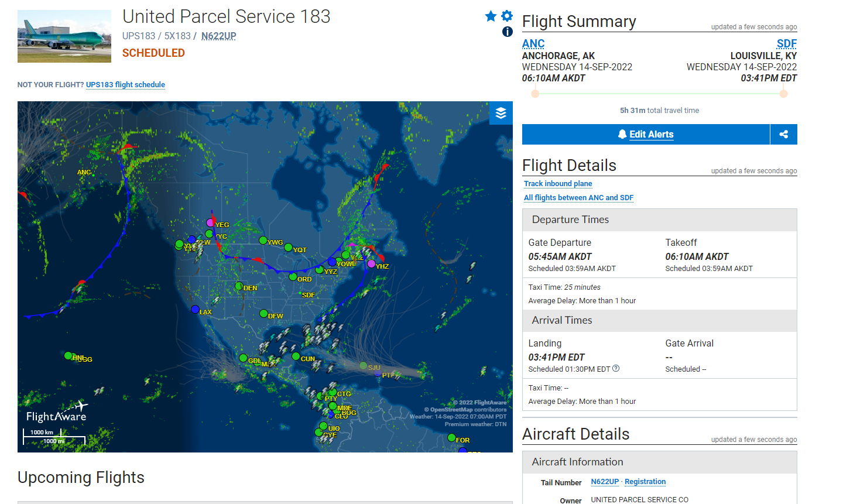Click the departure end of the flight progress bar
This screenshot has width=867, height=504.
(x=535, y=94)
